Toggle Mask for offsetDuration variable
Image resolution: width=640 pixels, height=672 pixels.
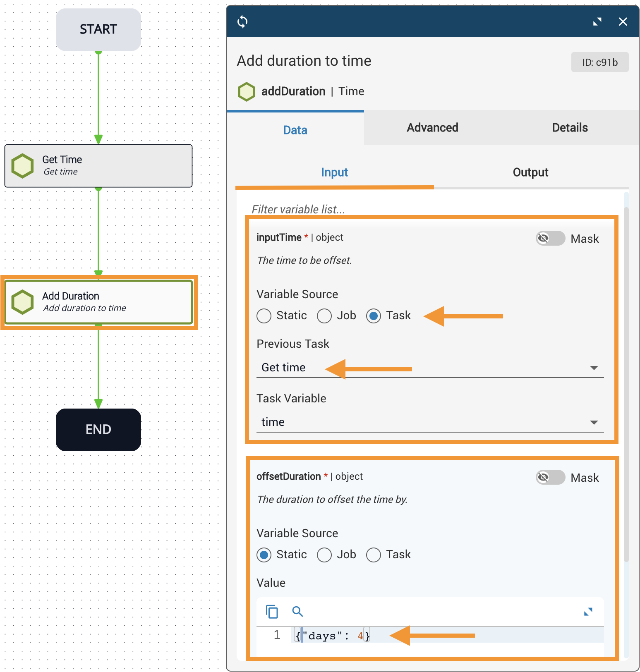[550, 477]
